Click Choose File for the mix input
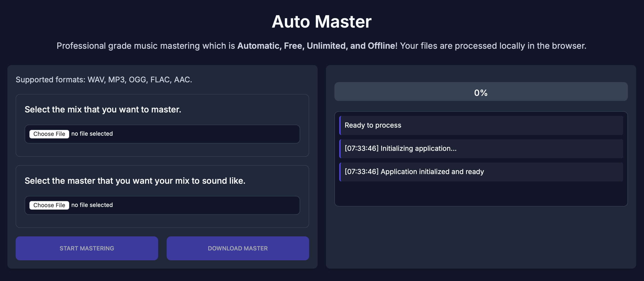 (x=49, y=134)
